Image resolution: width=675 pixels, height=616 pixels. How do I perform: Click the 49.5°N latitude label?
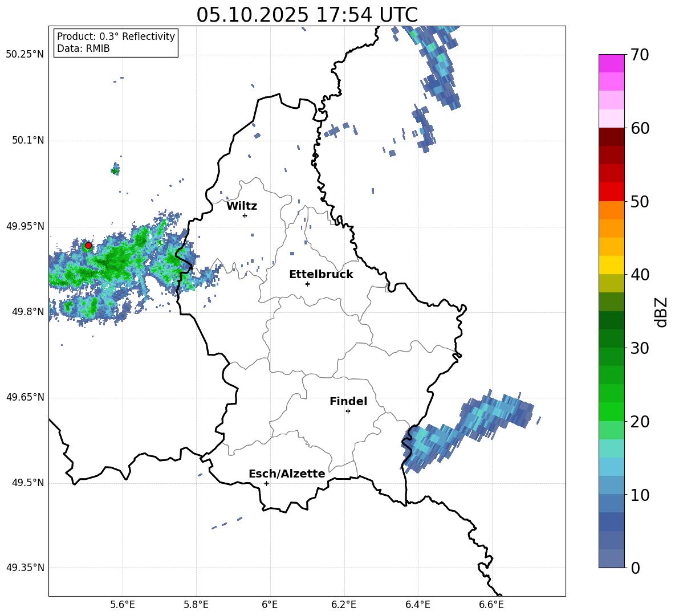tap(28, 483)
